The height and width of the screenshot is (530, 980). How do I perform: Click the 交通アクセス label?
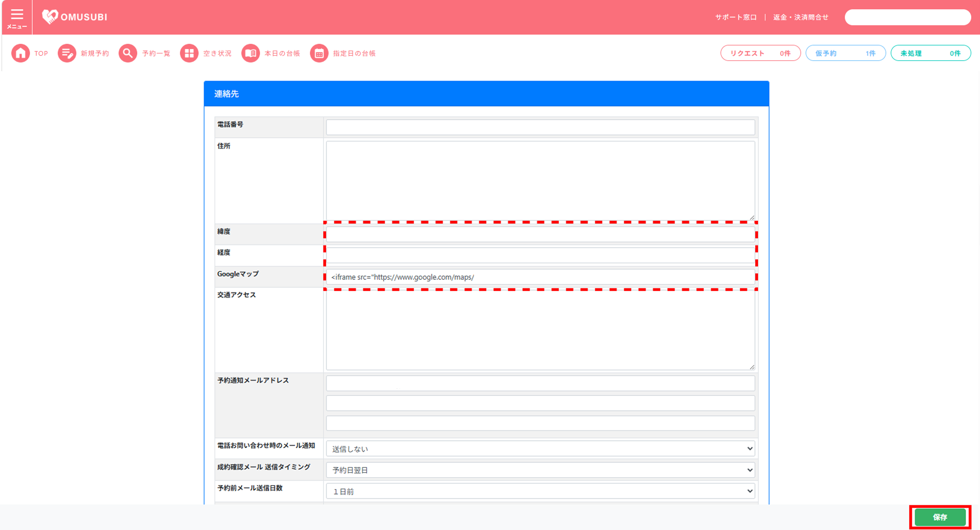[236, 295]
